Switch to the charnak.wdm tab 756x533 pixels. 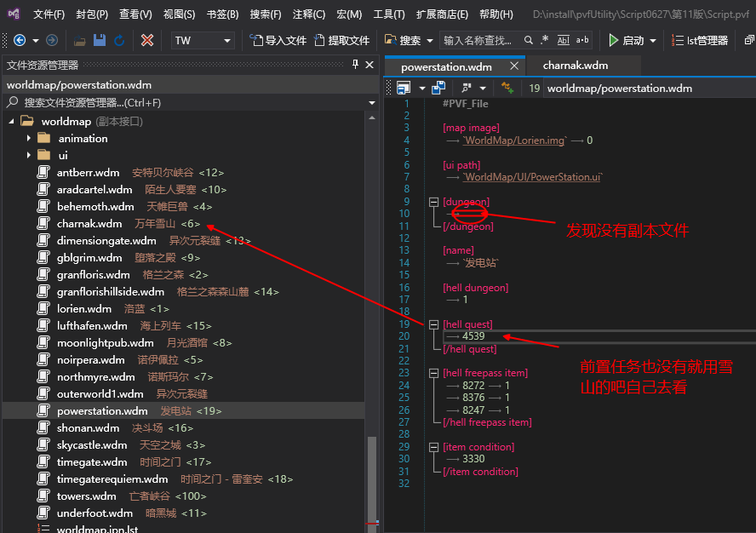pos(576,66)
